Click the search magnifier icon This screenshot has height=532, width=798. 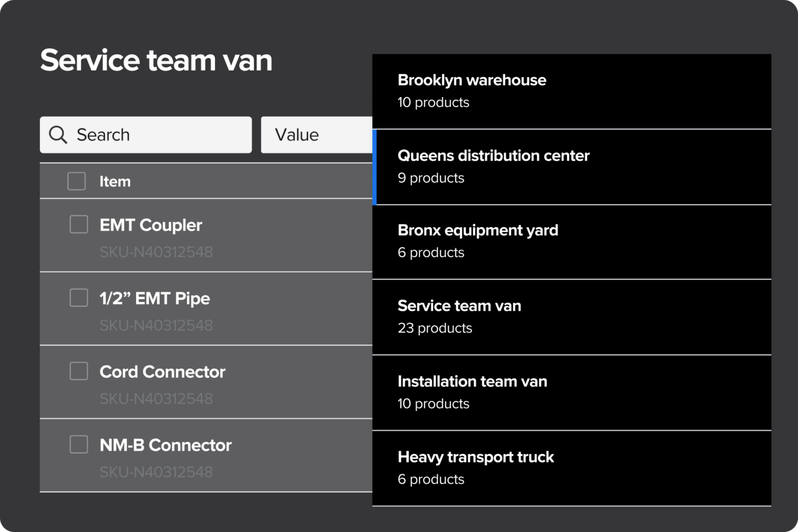point(58,135)
